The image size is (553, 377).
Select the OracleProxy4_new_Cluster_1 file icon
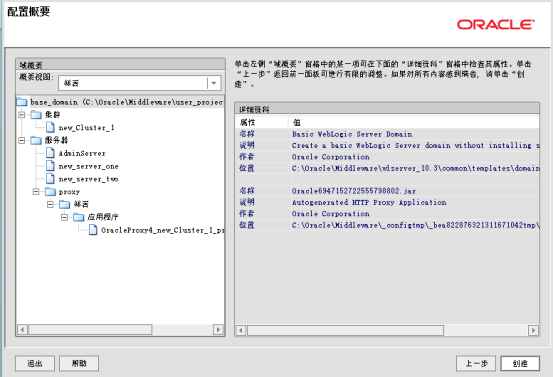click(x=93, y=230)
